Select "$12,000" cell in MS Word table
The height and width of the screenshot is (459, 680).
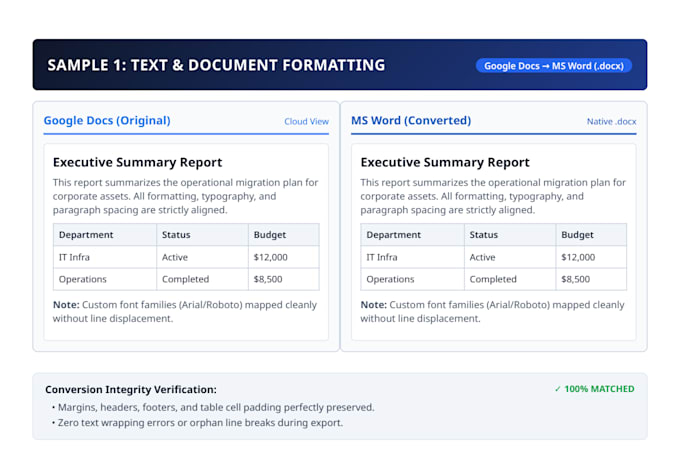592,257
